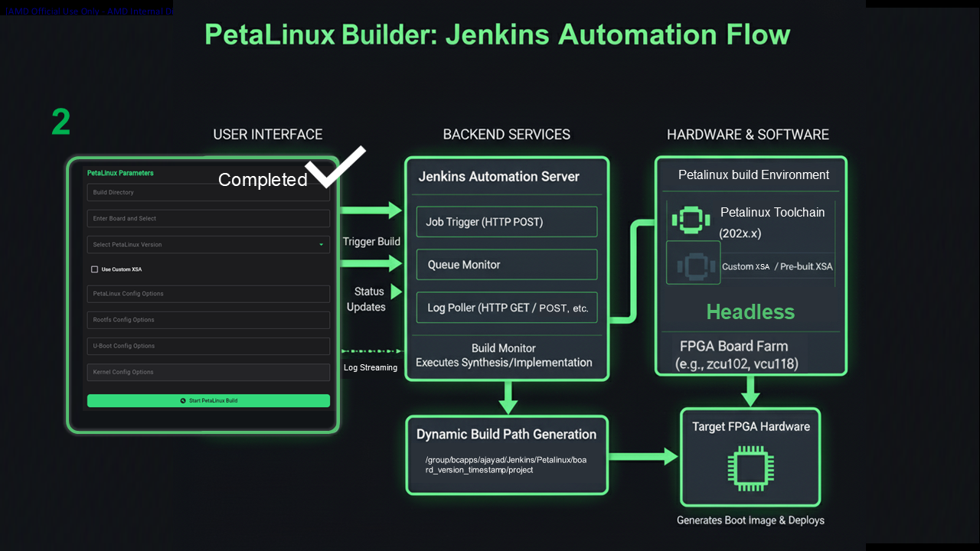Click the Rootfs Config Options field
The image size is (980, 551).
coord(208,320)
